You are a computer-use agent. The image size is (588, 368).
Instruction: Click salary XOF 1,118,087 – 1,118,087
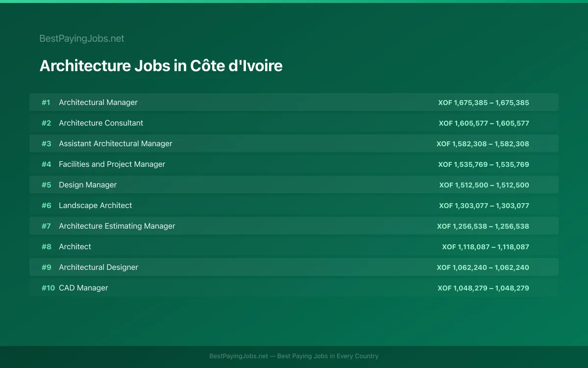pos(486,247)
